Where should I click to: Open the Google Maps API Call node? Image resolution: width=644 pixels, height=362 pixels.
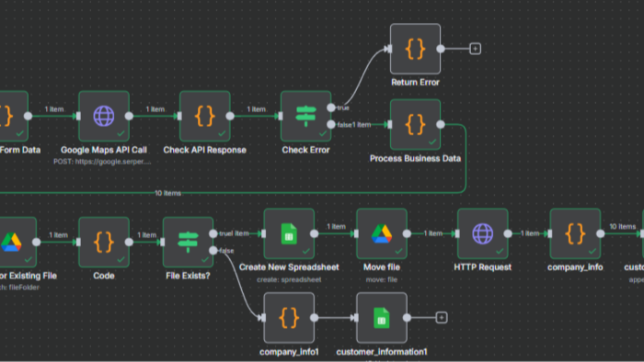pyautogui.click(x=104, y=116)
